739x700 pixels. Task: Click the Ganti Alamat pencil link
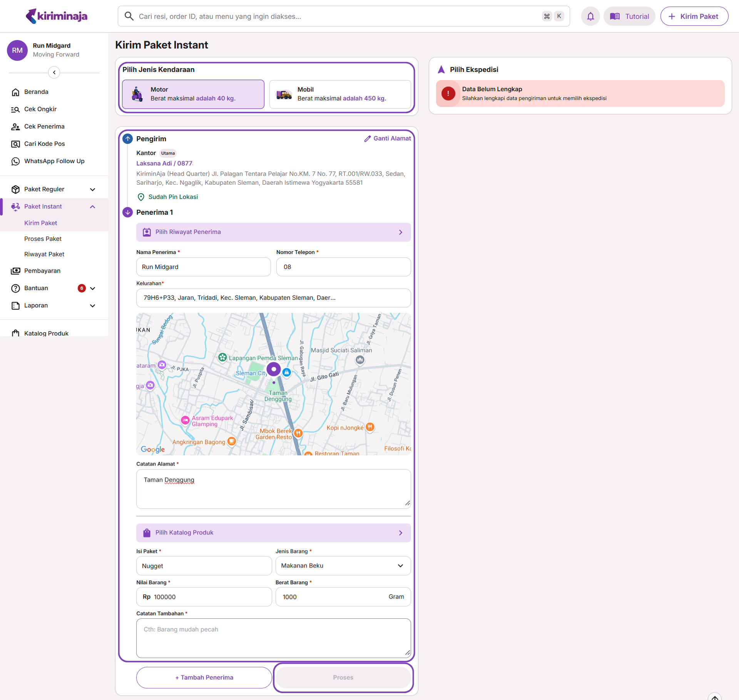[388, 139]
